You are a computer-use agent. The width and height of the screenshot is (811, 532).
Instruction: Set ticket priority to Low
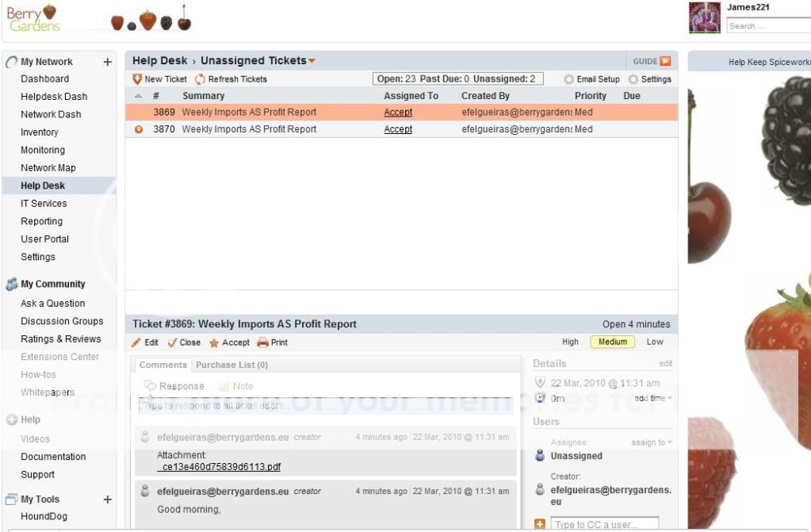click(x=655, y=342)
